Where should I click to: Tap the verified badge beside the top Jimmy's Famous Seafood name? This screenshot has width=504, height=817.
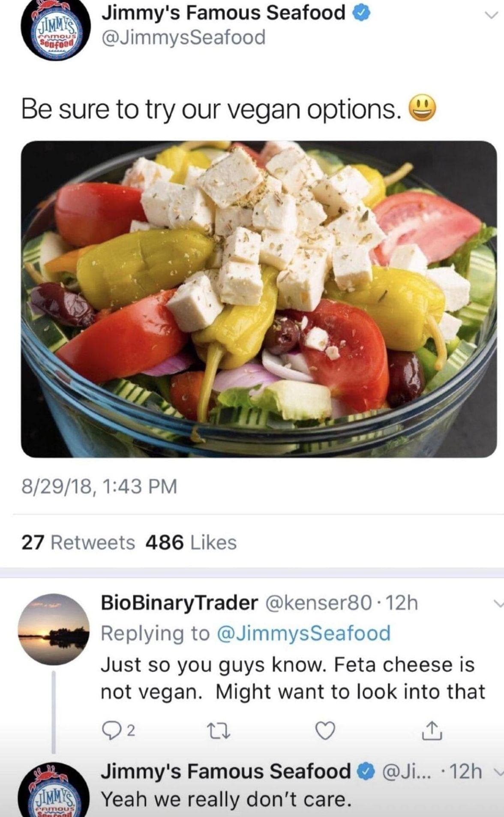(x=361, y=14)
